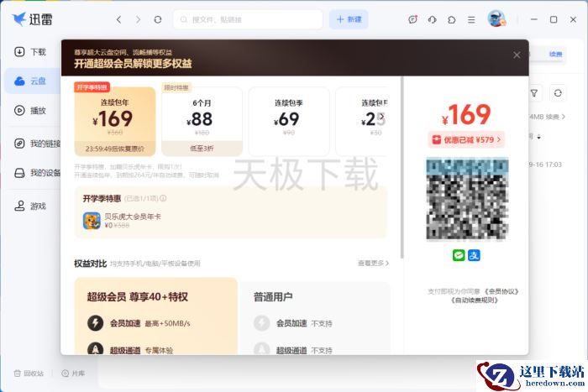Open the 《自动续费规则》 link
The width and height of the screenshot is (588, 392).
click(475, 300)
